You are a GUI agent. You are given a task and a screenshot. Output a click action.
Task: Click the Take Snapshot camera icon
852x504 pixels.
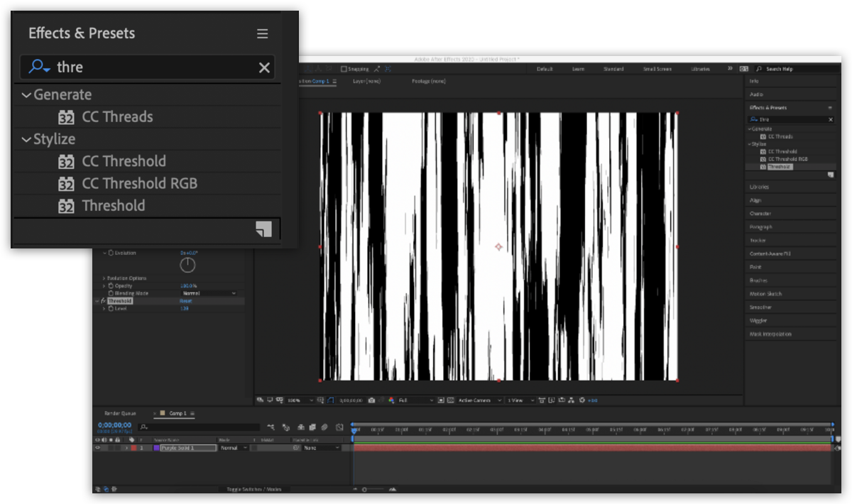371,401
